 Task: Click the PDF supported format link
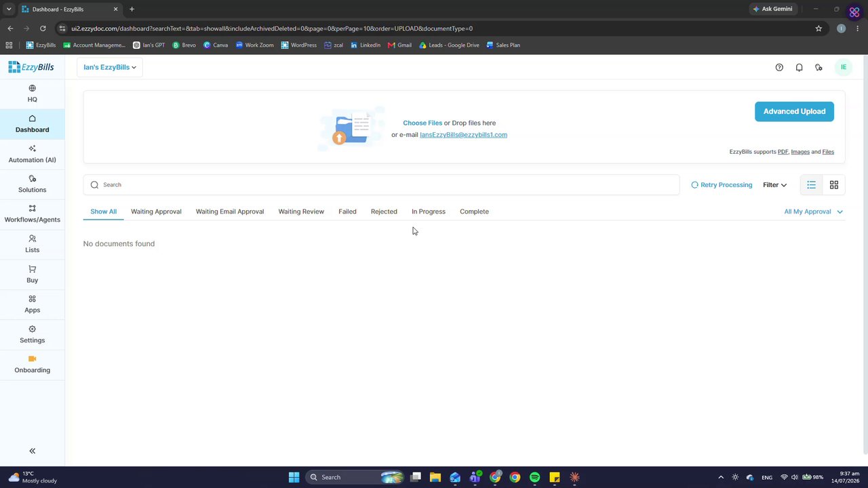coord(783,152)
